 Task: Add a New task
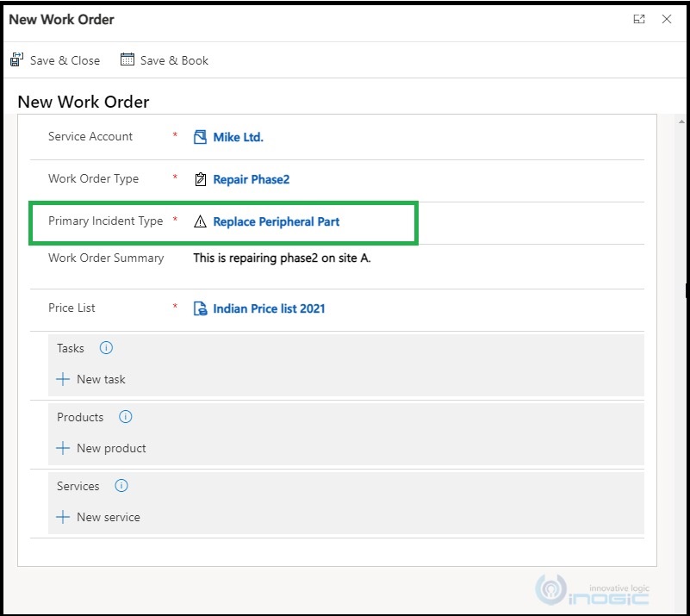point(91,379)
